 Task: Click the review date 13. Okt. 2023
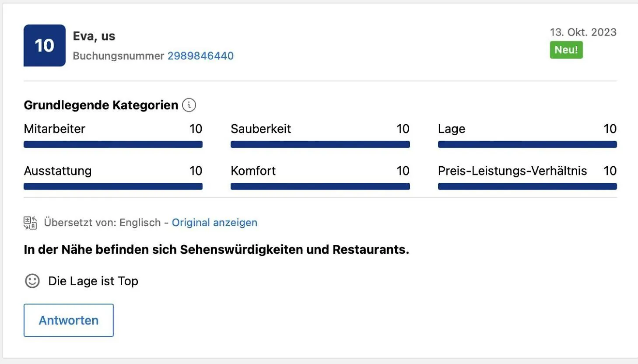pos(583,32)
